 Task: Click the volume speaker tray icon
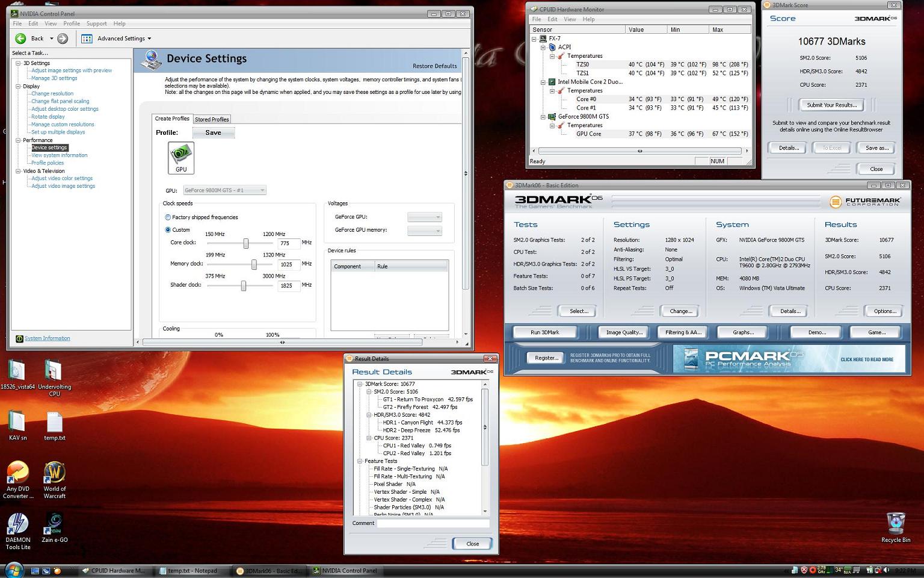pos(885,570)
